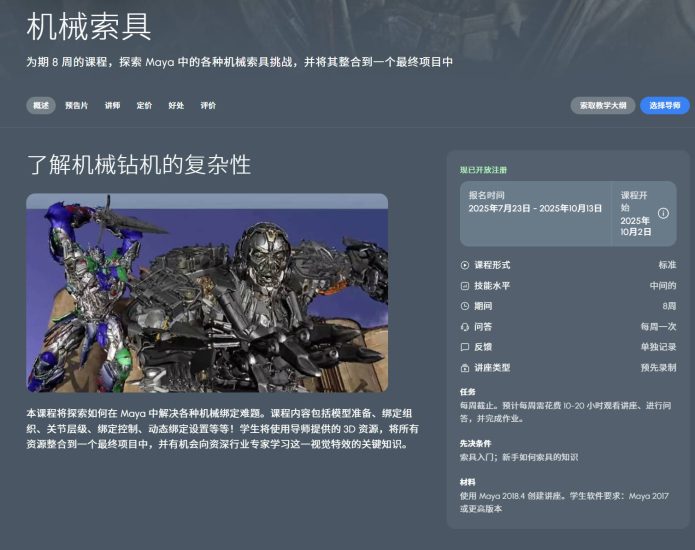Screen dimensions: 695x550
Task: Click the 技能水平 label
Action: point(492,286)
